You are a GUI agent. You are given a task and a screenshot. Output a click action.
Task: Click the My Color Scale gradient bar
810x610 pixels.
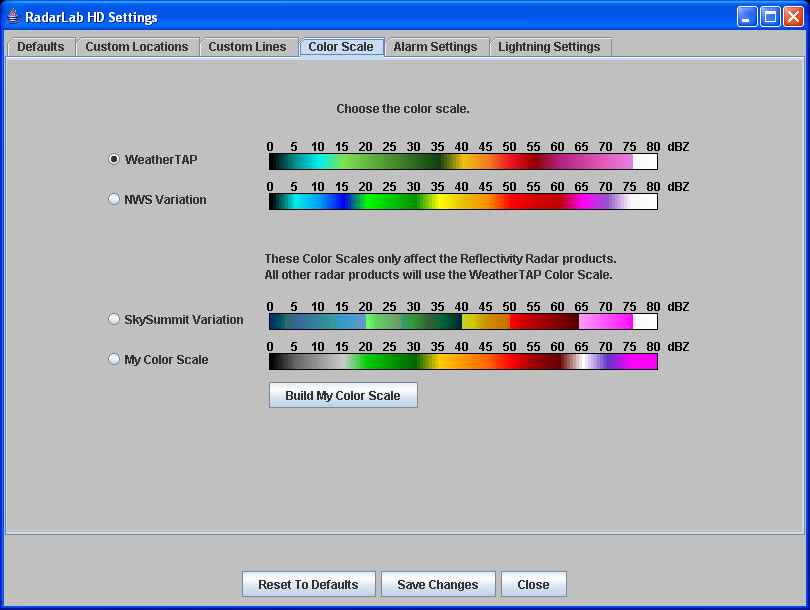click(463, 362)
